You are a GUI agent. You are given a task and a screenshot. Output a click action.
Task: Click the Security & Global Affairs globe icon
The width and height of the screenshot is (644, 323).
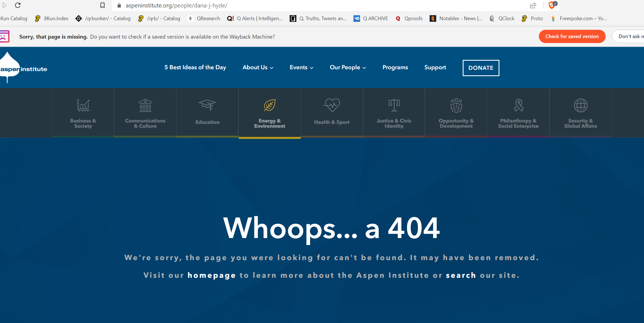pyautogui.click(x=581, y=105)
